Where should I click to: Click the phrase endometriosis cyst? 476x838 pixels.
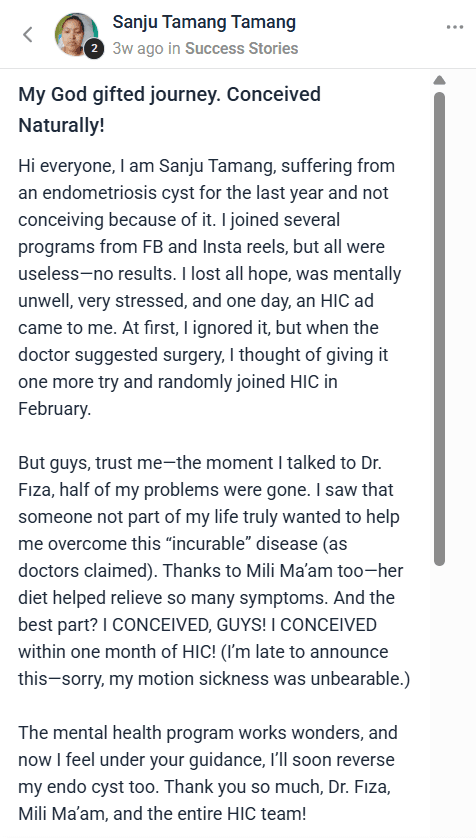tap(113, 192)
